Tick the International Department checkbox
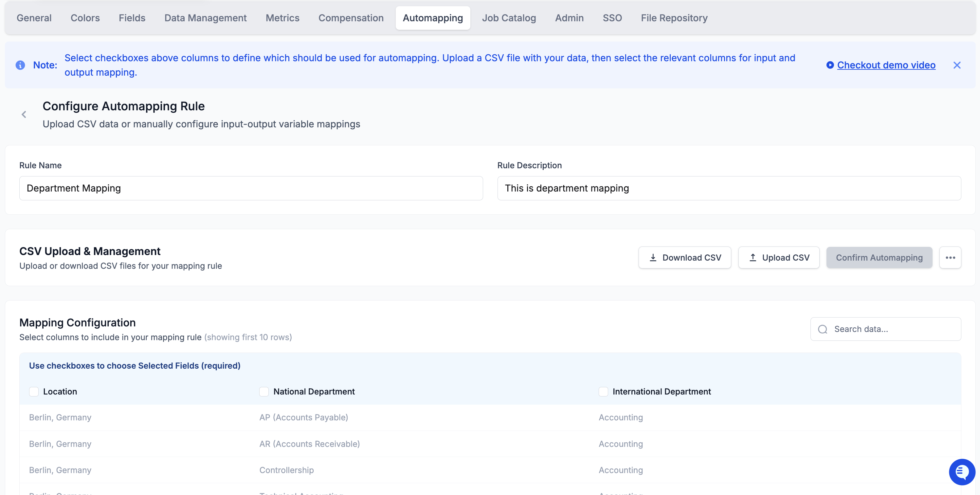This screenshot has width=980, height=495. 603,392
